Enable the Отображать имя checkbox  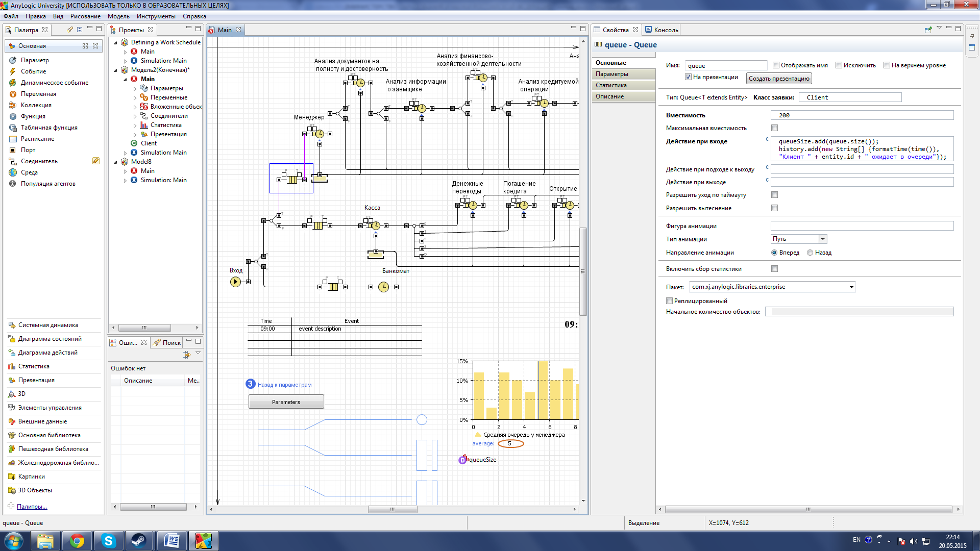(x=776, y=65)
